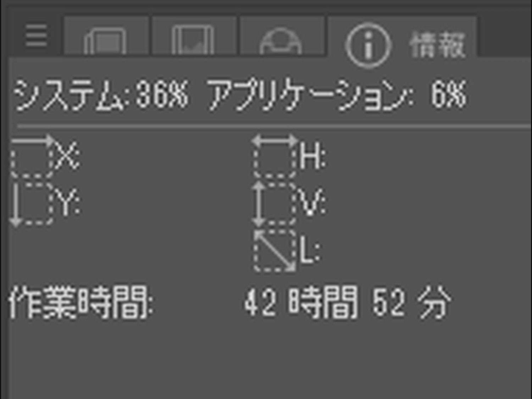Viewport: 532px width, 399px height.
Task: Open the panel hamburger menu
Action: [x=36, y=35]
